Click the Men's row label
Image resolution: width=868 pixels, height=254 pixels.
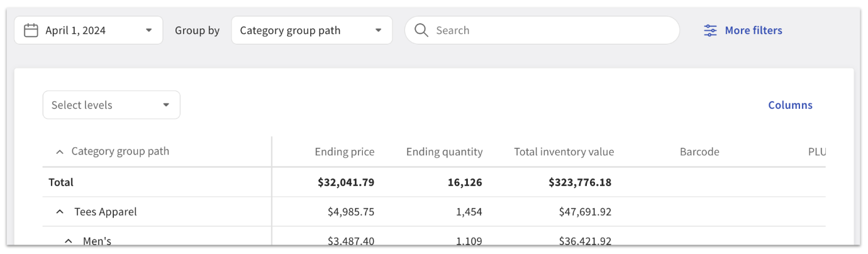(97, 241)
